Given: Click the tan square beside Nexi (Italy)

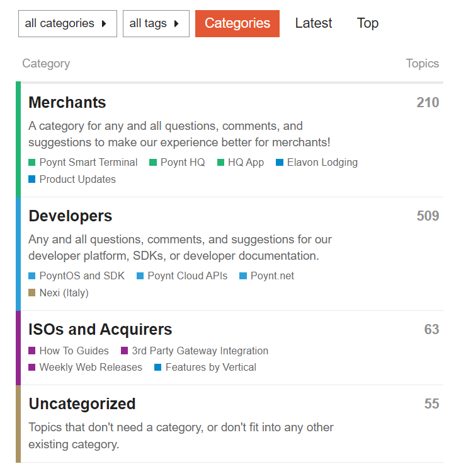Looking at the screenshot, I should tap(32, 293).
